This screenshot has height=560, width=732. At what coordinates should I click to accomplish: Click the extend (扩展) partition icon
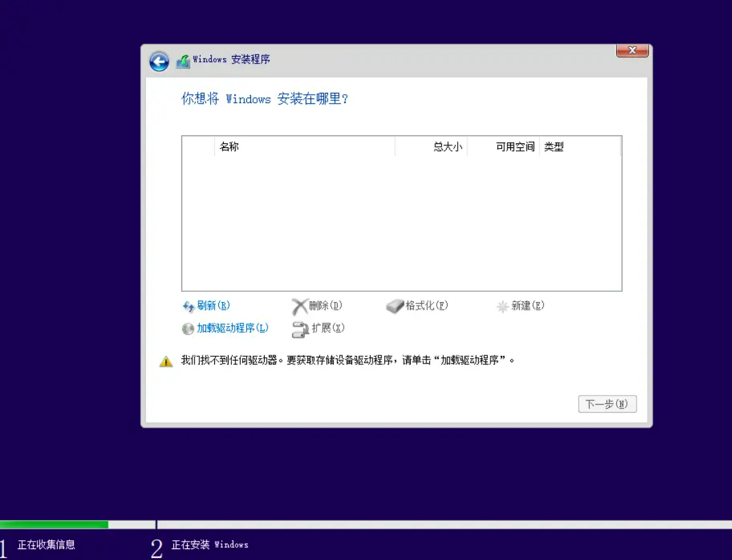tap(300, 329)
